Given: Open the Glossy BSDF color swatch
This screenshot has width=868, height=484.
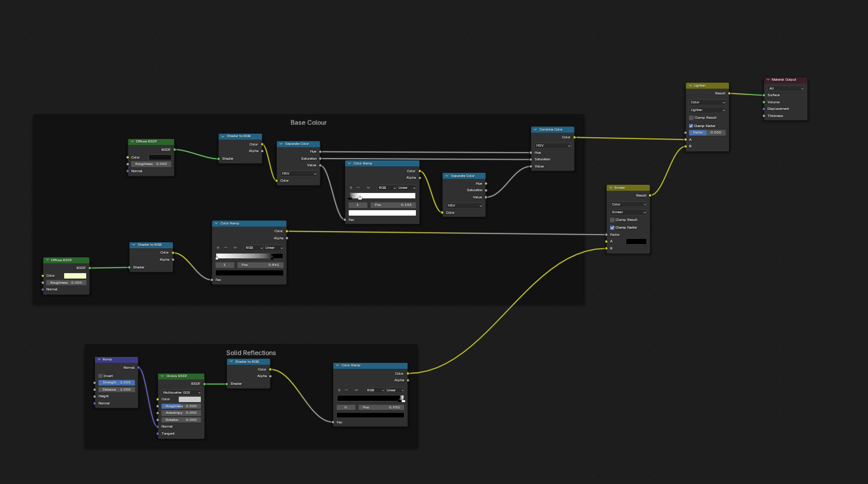Looking at the screenshot, I should pos(190,399).
